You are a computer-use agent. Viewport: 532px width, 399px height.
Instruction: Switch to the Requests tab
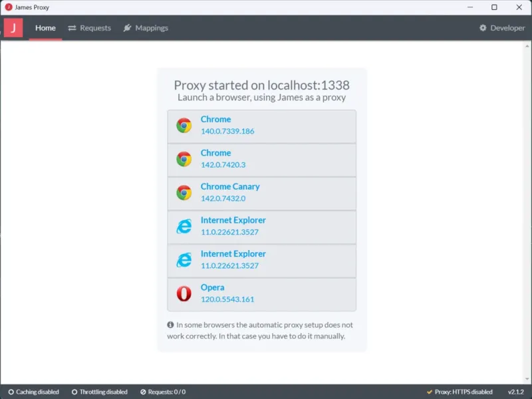(x=90, y=28)
